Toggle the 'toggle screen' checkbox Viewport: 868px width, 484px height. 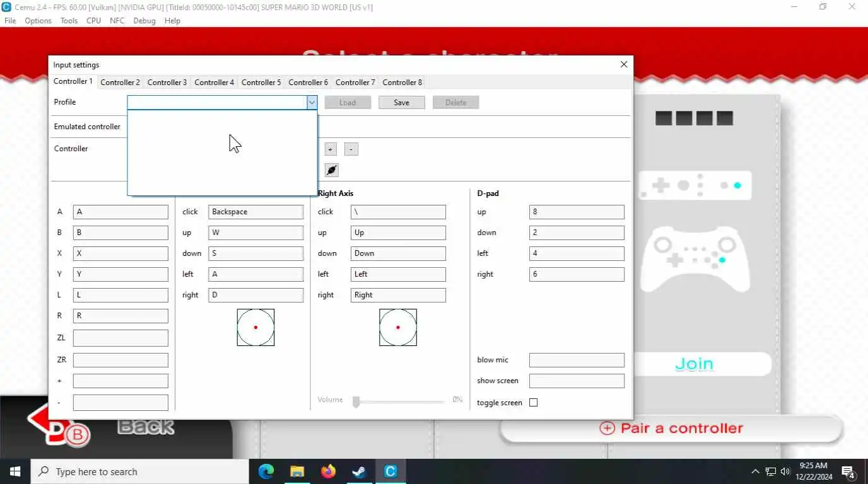point(533,402)
